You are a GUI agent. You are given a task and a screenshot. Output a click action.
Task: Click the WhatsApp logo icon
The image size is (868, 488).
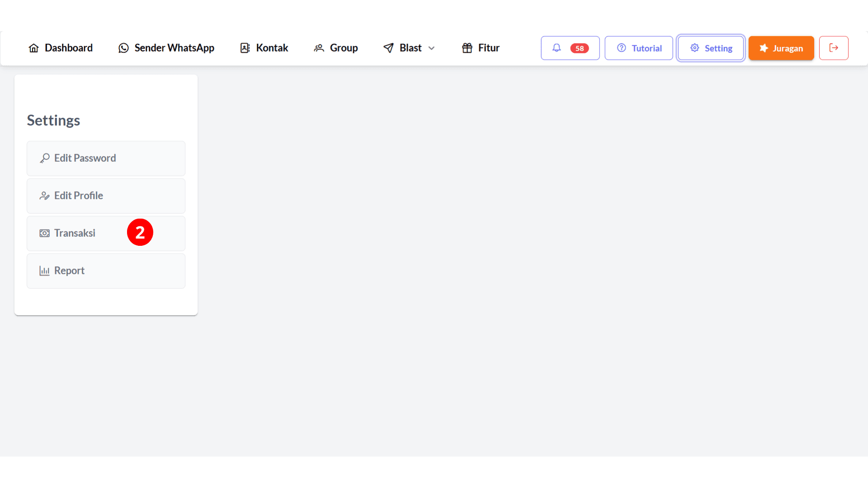point(123,48)
